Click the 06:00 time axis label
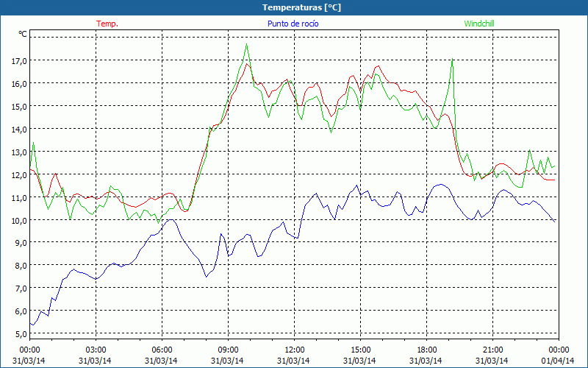 click(162, 350)
